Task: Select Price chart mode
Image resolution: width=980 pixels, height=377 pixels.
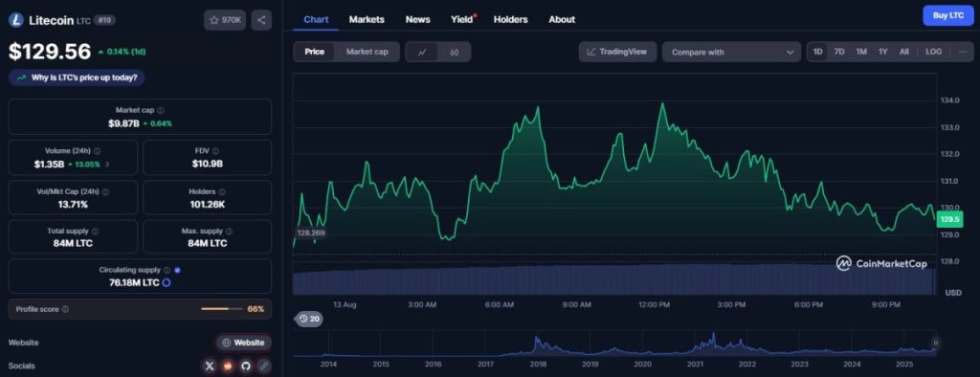Action: coord(314,52)
